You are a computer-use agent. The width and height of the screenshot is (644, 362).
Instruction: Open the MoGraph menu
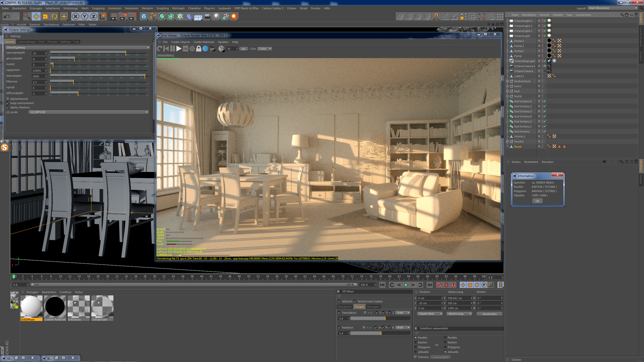coord(178,8)
